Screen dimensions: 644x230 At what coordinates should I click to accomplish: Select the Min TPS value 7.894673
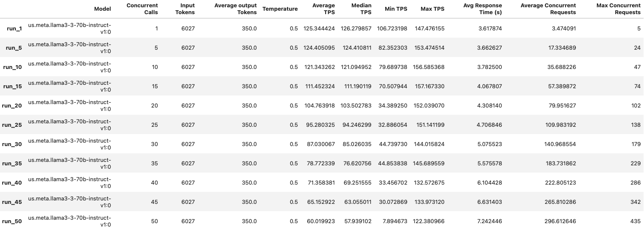393,221
